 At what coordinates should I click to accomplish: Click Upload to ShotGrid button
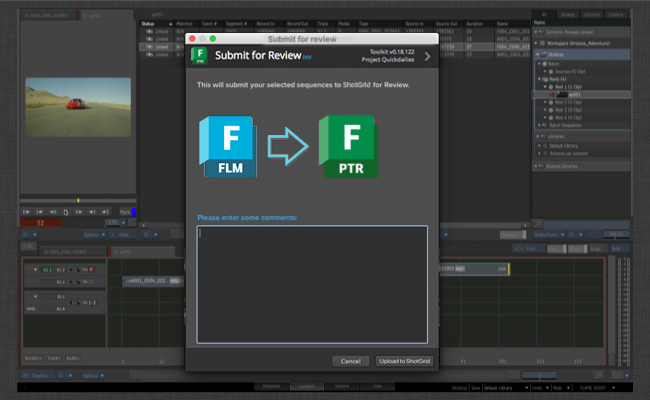[x=404, y=361]
